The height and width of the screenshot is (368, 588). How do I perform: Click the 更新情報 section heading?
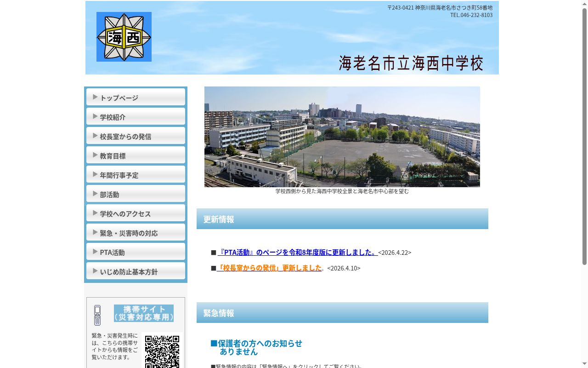[342, 219]
